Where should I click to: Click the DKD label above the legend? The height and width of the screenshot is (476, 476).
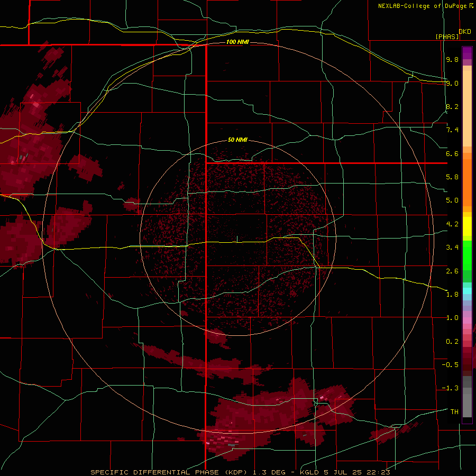pyautogui.click(x=465, y=32)
